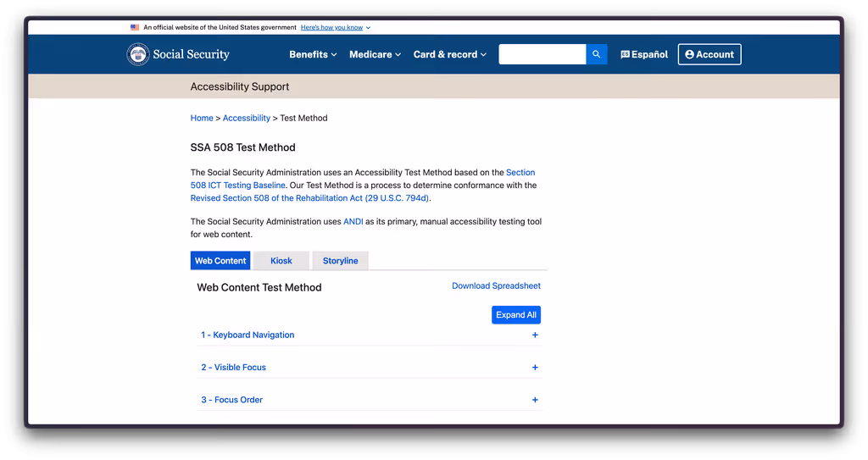Expand the "Here's how you know" banner

pos(335,27)
